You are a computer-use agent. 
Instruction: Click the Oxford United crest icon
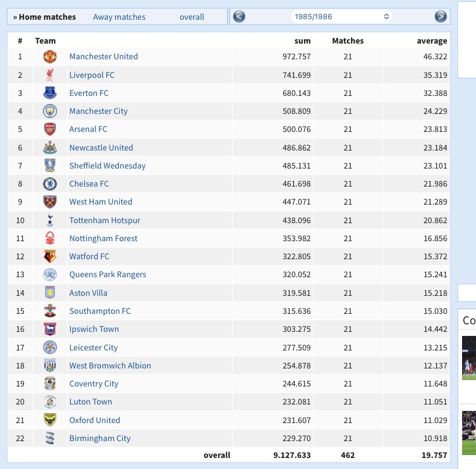(50, 420)
